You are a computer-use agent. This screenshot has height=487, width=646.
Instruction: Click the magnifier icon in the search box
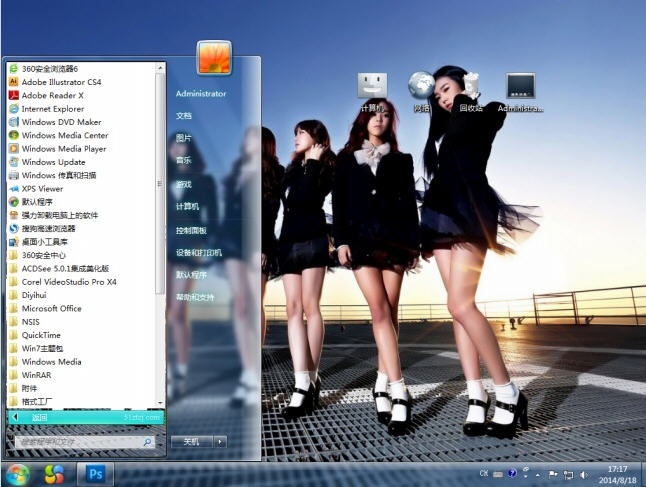coord(147,442)
